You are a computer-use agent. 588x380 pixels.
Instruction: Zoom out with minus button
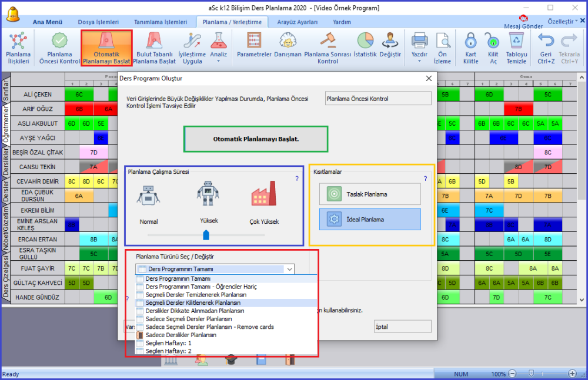[x=513, y=374]
